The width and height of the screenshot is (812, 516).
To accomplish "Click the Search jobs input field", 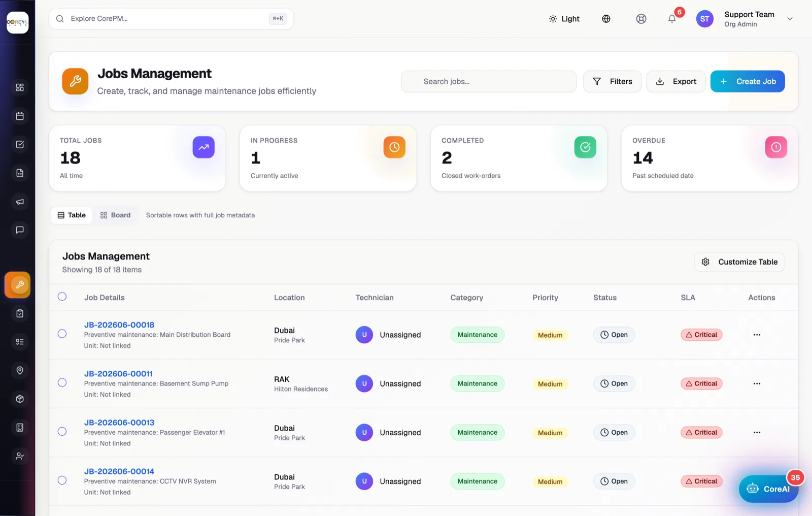I will (489, 81).
